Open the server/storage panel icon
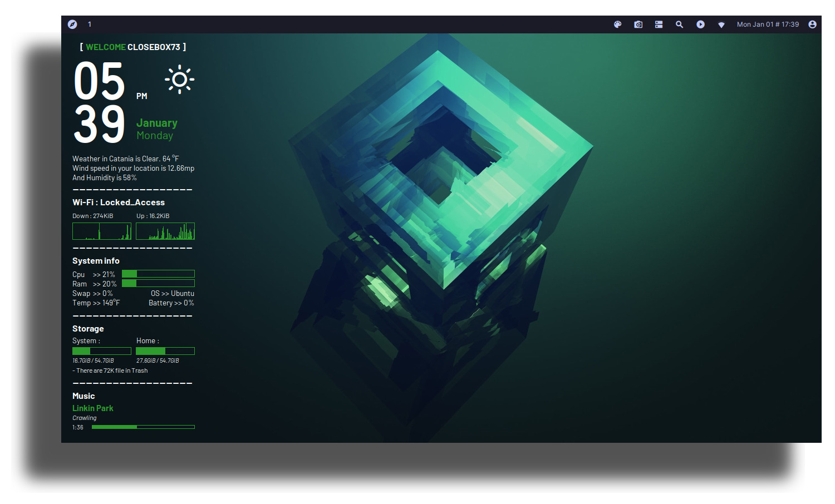This screenshot has height=504, width=835. 659,24
